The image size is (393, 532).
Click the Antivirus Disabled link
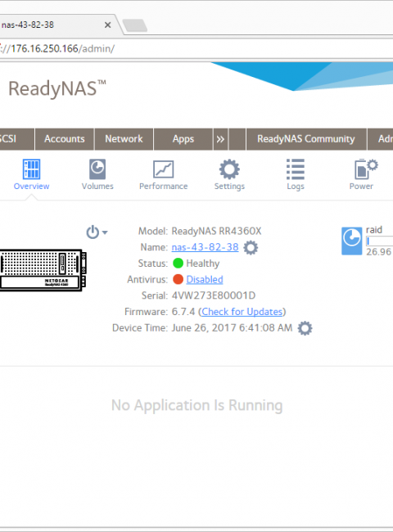(205, 280)
